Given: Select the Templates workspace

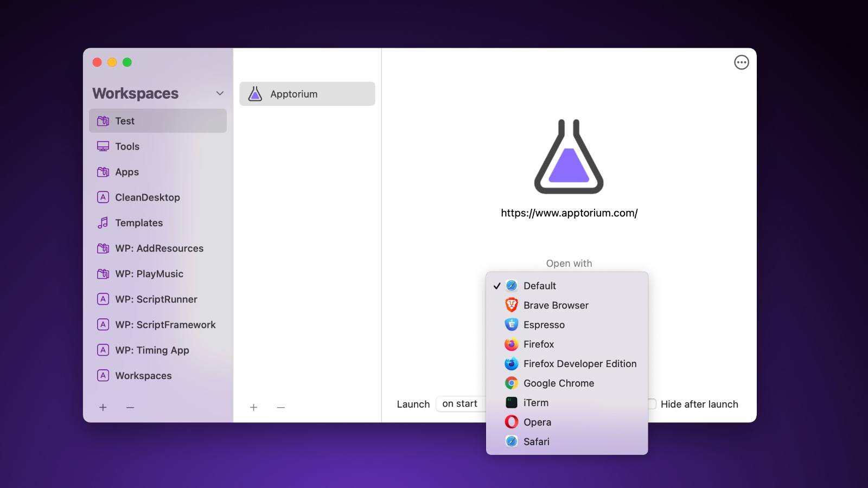Looking at the screenshot, I should 158,223.
